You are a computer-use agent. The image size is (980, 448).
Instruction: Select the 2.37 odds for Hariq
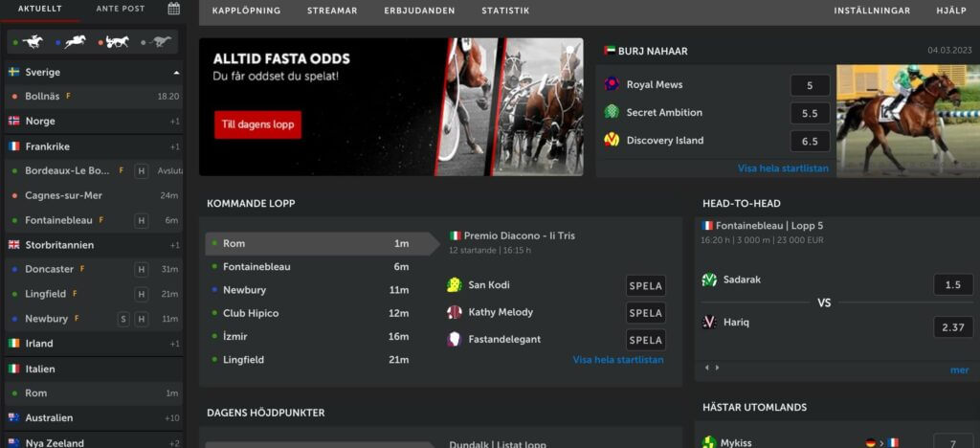click(953, 326)
